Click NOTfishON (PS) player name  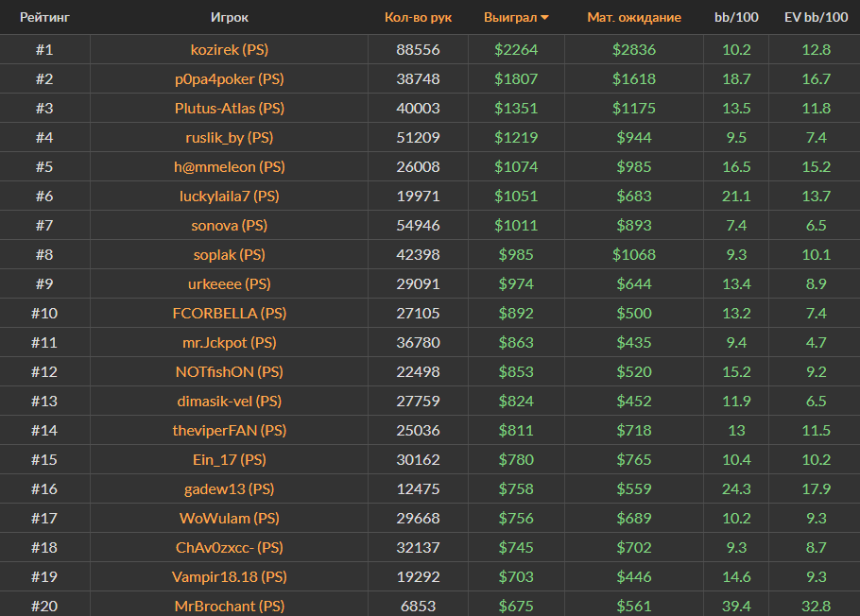click(x=229, y=371)
